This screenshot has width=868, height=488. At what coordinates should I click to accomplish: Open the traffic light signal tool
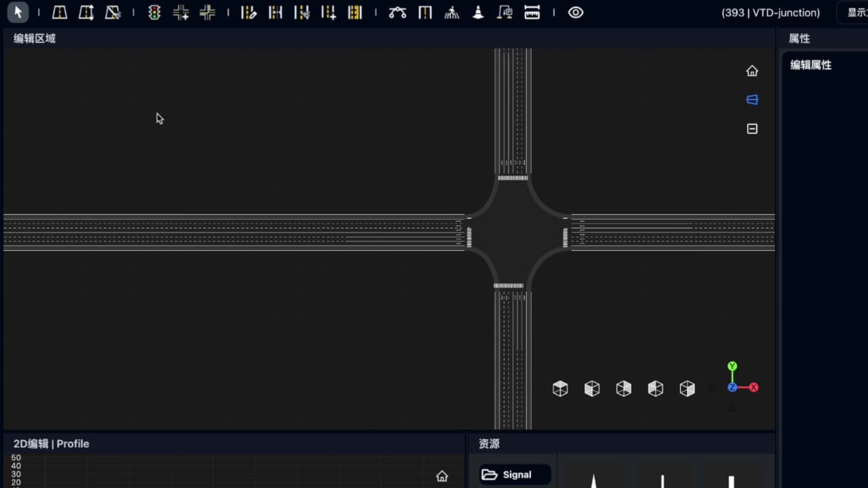point(155,12)
